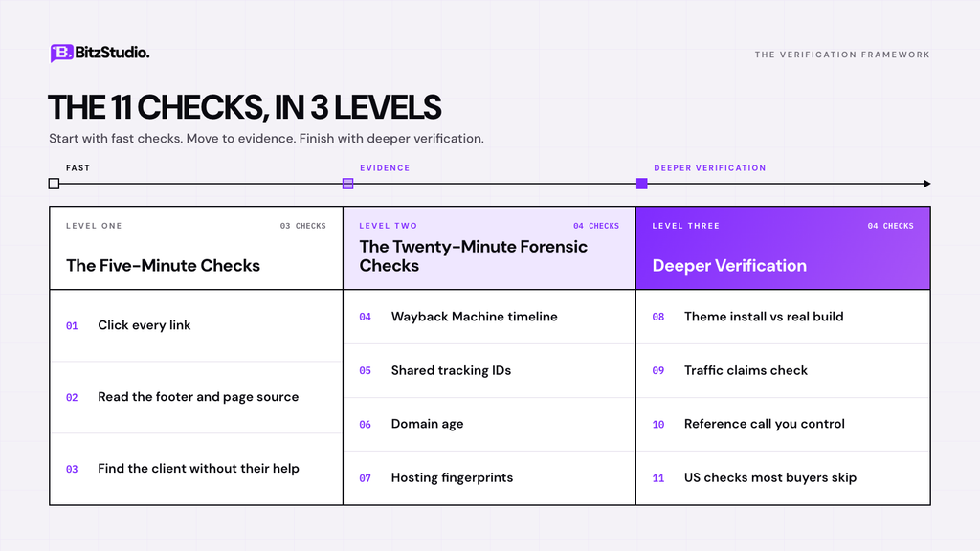Select 'US checks most buyers skip'
The image size is (980, 551).
(x=783, y=478)
